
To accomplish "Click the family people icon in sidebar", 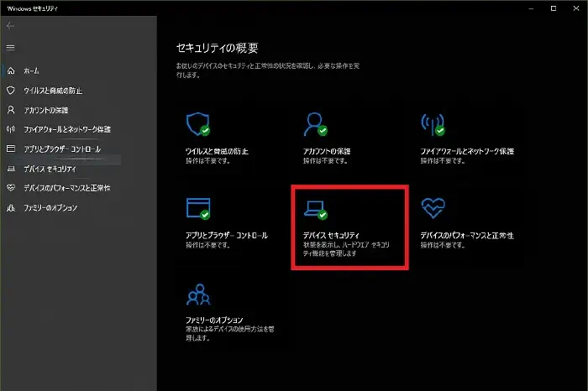I will [11, 207].
